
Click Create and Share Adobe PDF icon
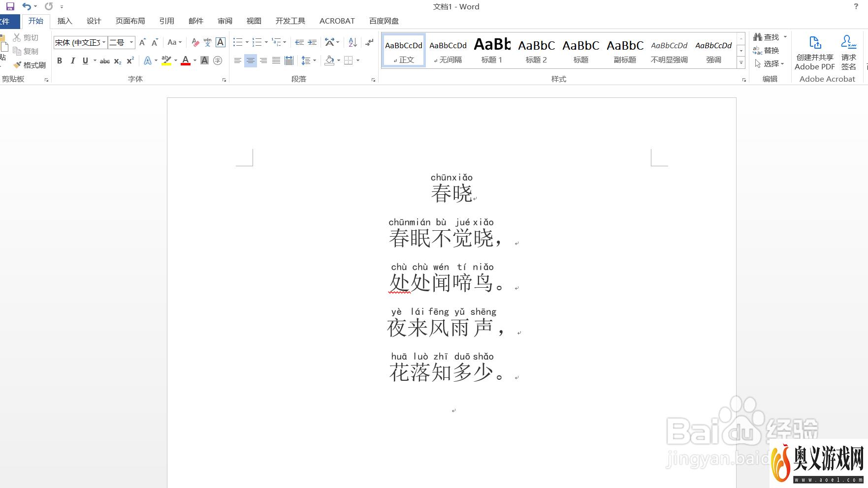pos(815,52)
